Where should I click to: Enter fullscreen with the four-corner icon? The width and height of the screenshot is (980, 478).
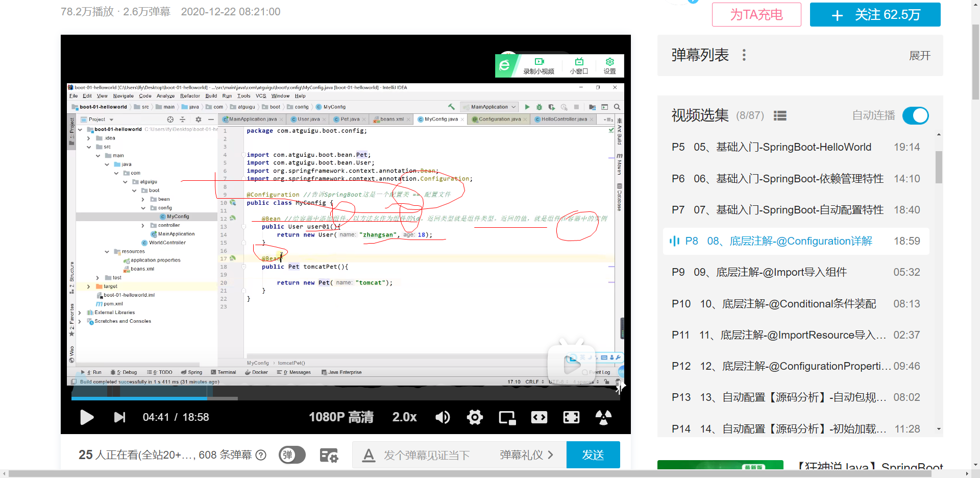[571, 417]
